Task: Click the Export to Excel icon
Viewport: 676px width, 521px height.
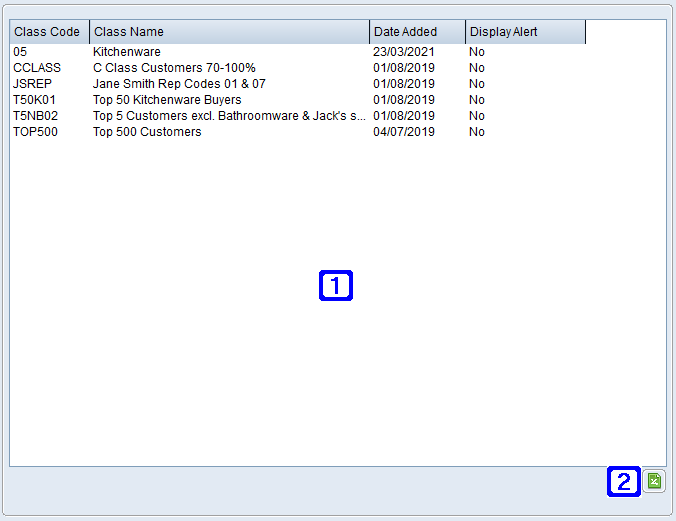Action: click(654, 481)
